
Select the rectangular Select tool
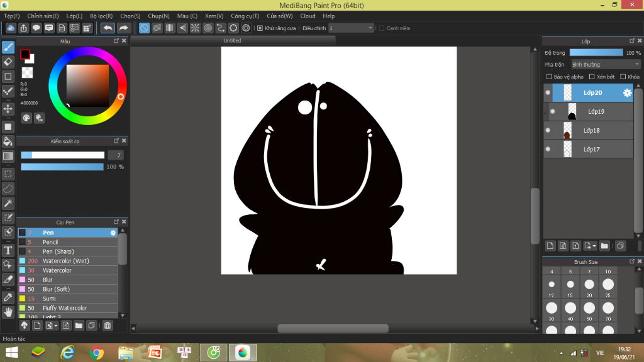[8, 174]
